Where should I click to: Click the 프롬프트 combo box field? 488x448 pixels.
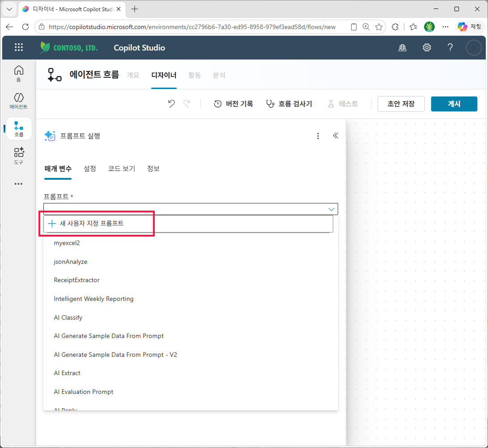point(191,209)
